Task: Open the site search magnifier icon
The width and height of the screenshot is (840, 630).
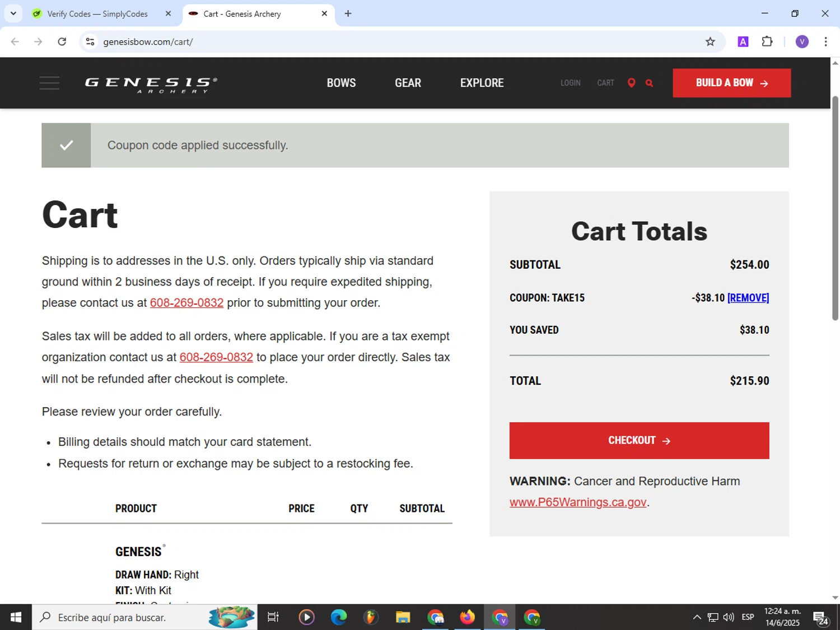Action: tap(649, 83)
